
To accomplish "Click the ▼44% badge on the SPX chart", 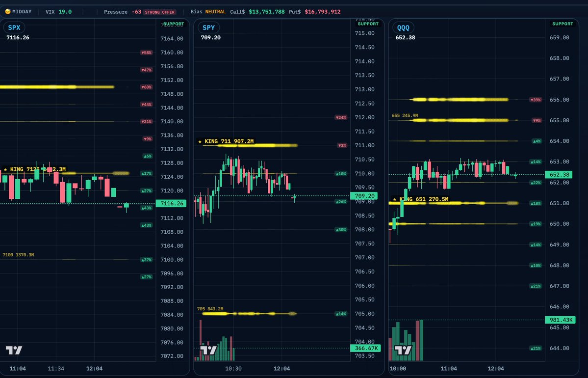I will [x=146, y=105].
